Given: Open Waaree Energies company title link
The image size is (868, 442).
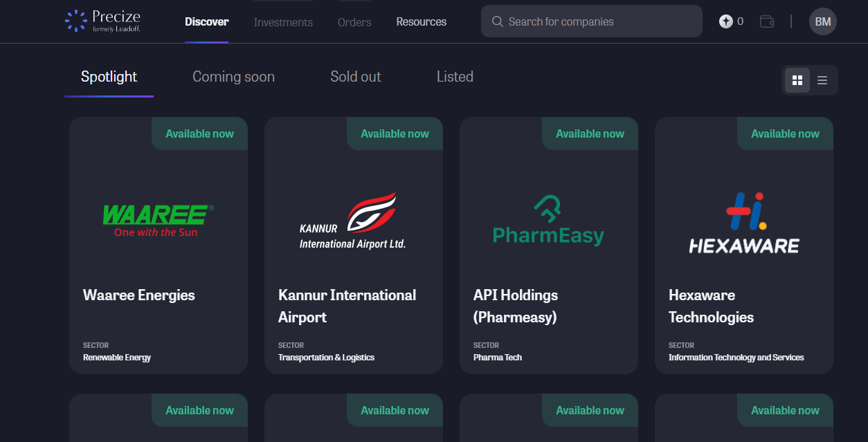Looking at the screenshot, I should tap(139, 295).
